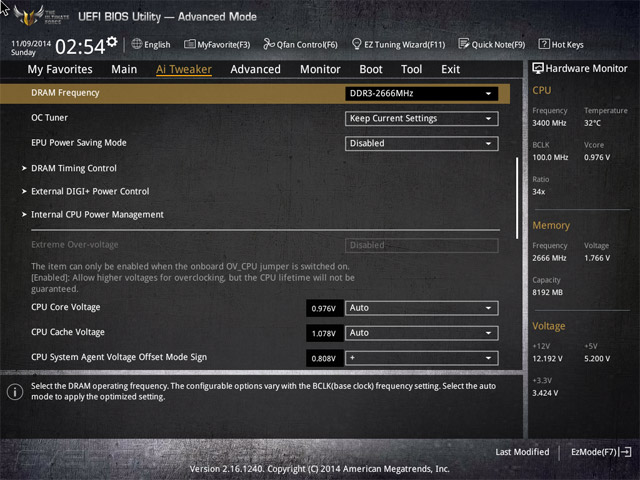Click the info icon beside help text
Image resolution: width=640 pixels, height=480 pixels.
click(15, 392)
